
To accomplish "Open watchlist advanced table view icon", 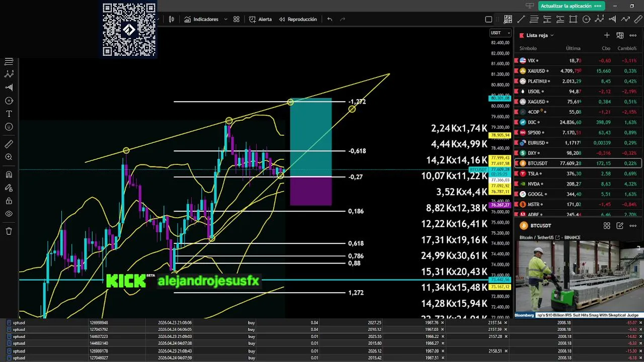I will 620,35.
